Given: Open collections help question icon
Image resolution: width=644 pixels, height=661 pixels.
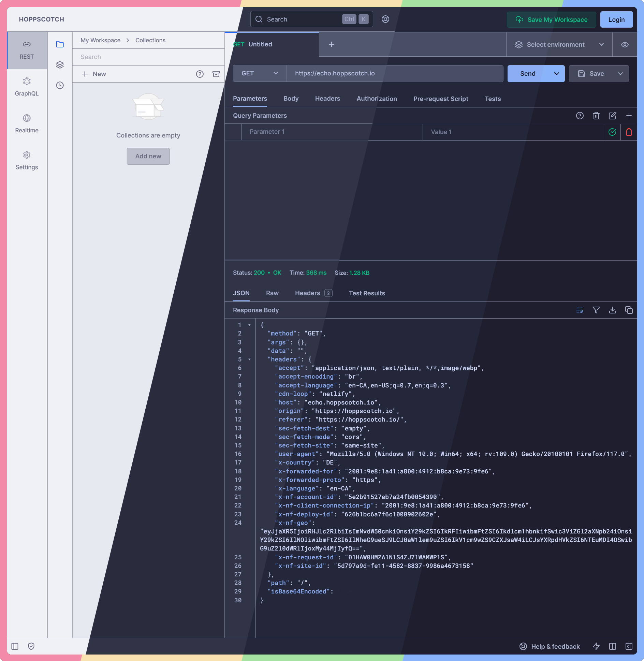Looking at the screenshot, I should pos(200,74).
